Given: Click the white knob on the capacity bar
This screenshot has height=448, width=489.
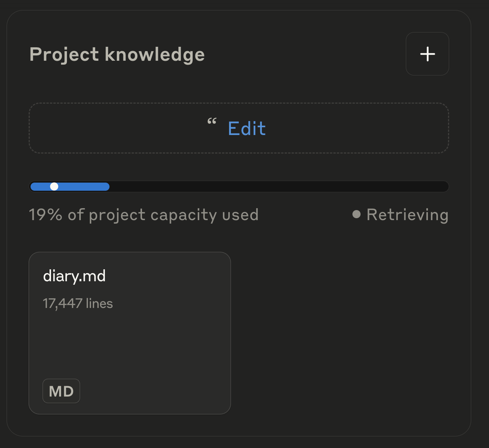Looking at the screenshot, I should [54, 186].
